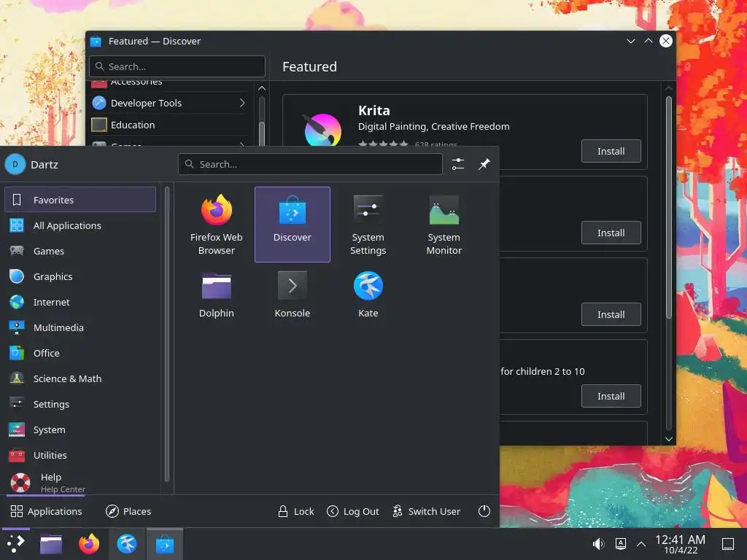Open Science & Math category
Screen dimensions: 747x560
[x=80, y=378]
